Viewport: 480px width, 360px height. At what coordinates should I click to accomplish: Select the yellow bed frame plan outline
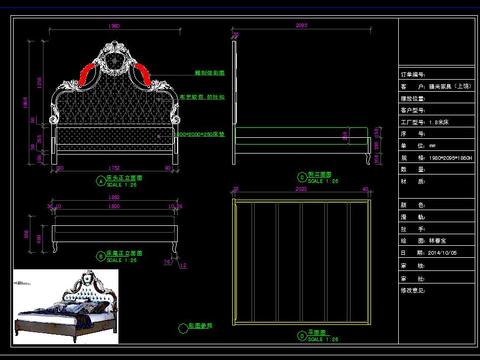(x=301, y=262)
